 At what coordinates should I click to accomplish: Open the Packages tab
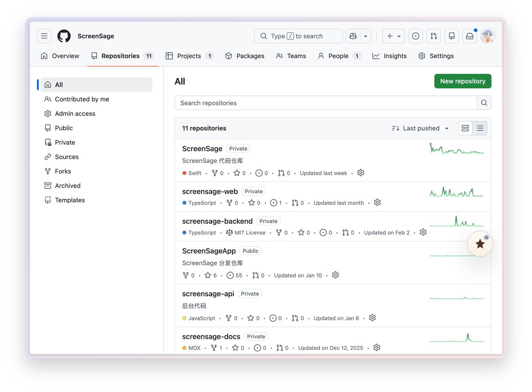tap(245, 56)
